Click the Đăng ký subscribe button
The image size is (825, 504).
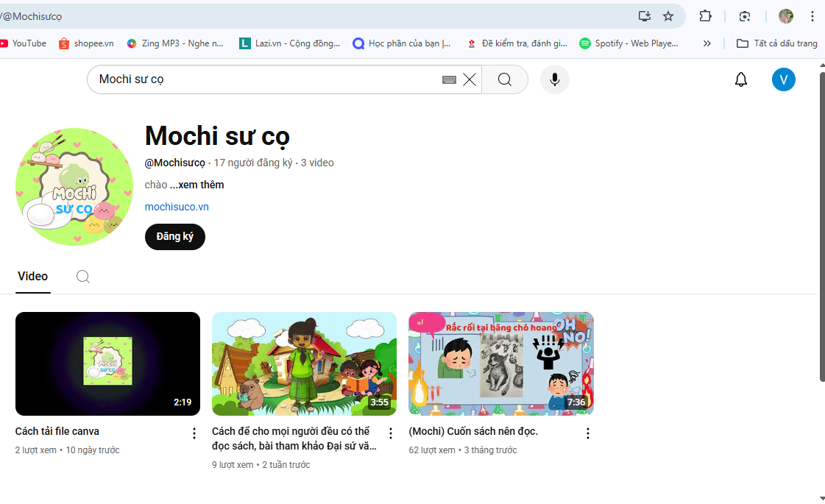[175, 237]
